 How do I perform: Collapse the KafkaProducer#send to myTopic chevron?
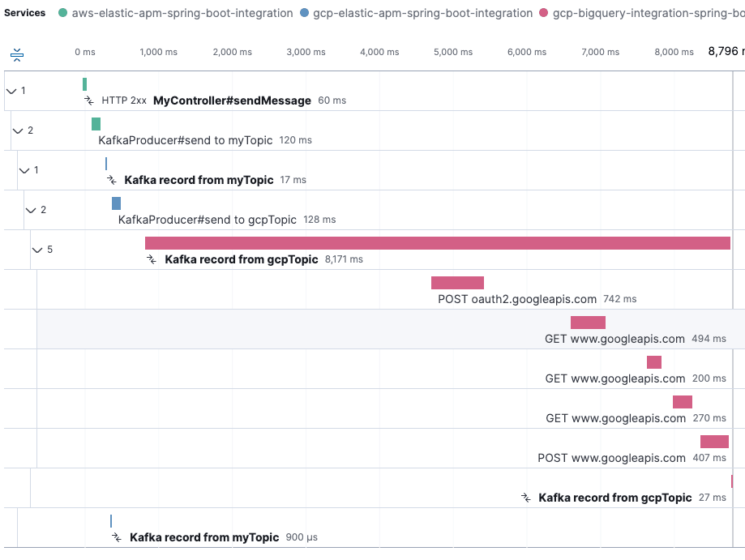tap(18, 130)
